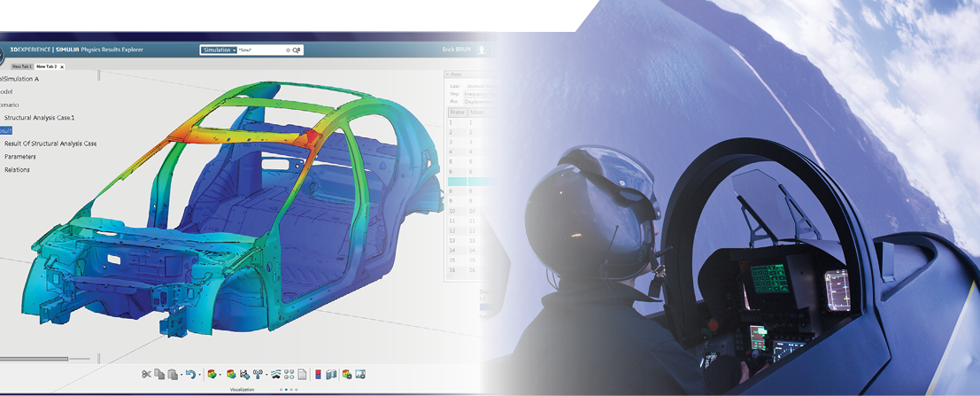Select frame row 12 in Plots table
Viewport: 980px width, 396px height.
pos(471,230)
